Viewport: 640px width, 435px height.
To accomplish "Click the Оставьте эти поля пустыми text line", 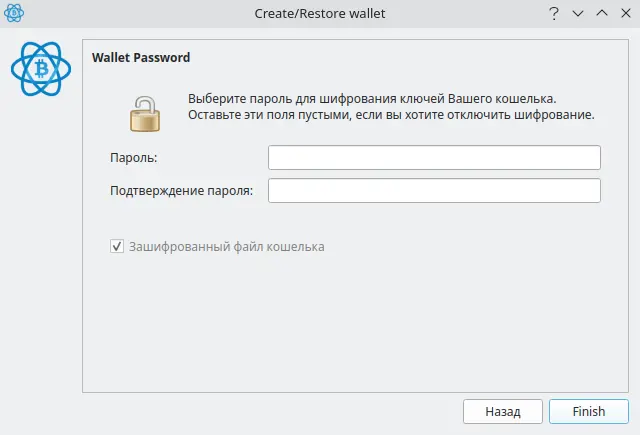I will click(x=391, y=115).
